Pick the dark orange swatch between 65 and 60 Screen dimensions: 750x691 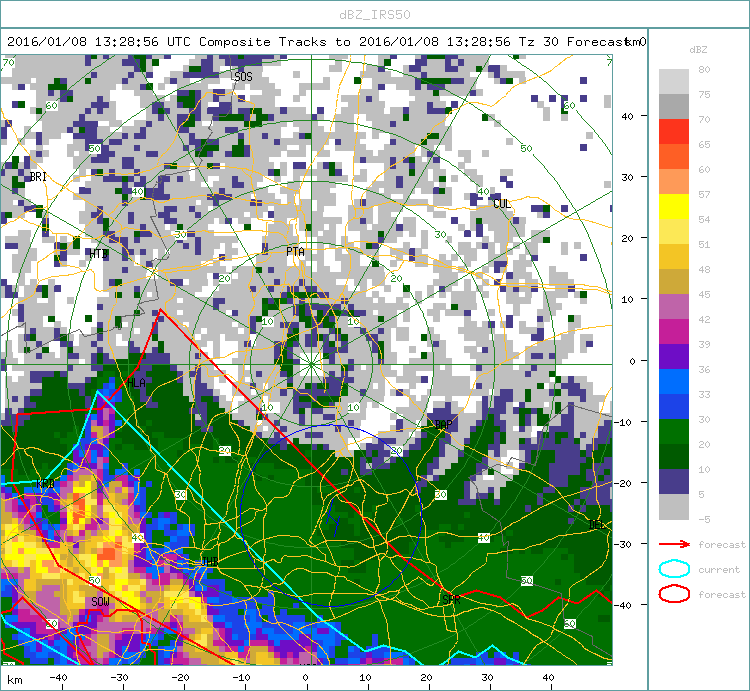[x=673, y=156]
